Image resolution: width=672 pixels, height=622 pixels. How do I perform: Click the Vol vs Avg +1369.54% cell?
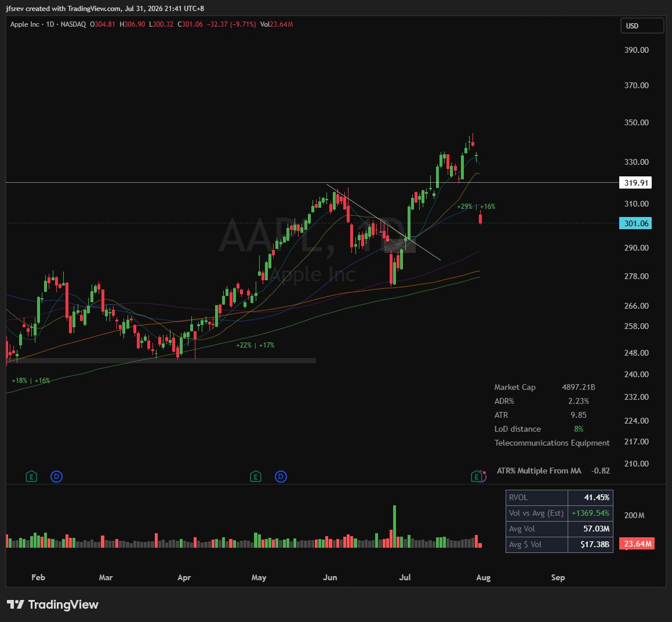coord(591,513)
